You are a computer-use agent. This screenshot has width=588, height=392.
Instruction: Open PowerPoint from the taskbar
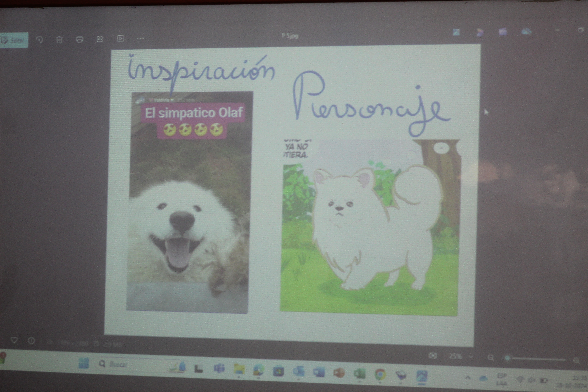click(x=339, y=373)
